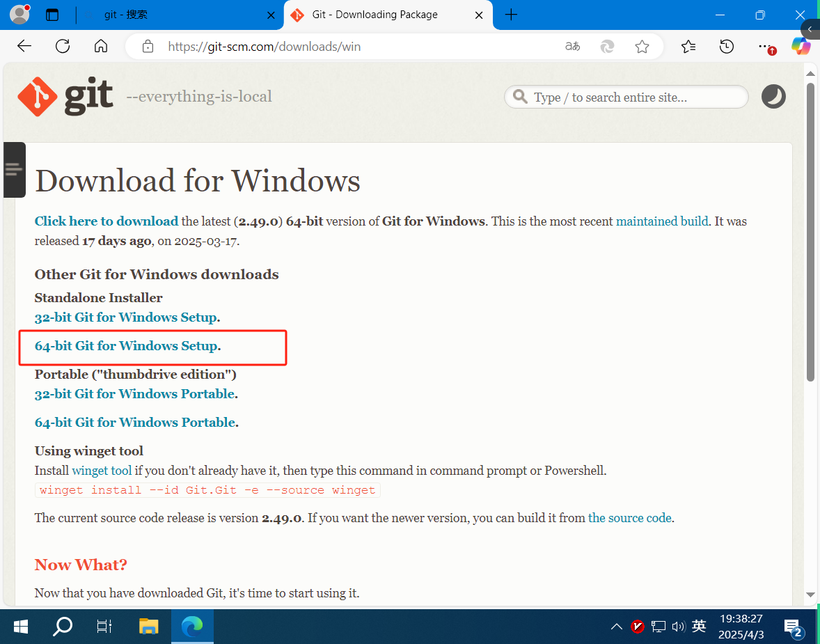Select the 'Git - Downloading Package' tab
Viewport: 820px width, 644px height.
click(388, 15)
